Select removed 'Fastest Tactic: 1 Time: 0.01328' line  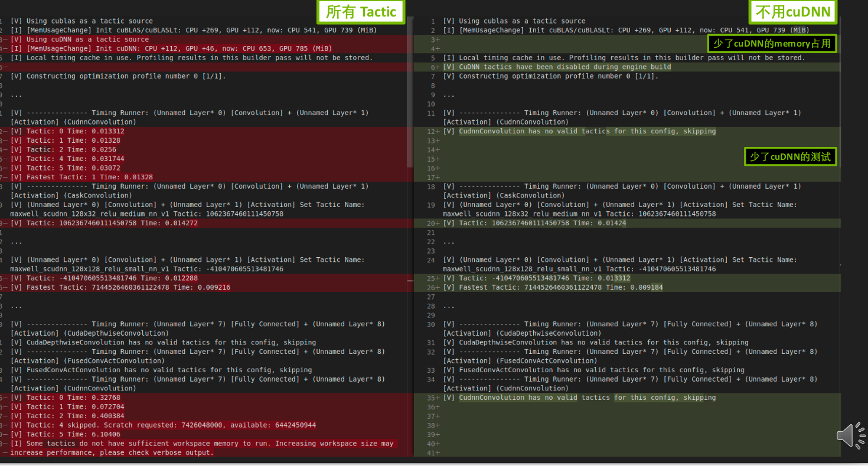point(81,177)
